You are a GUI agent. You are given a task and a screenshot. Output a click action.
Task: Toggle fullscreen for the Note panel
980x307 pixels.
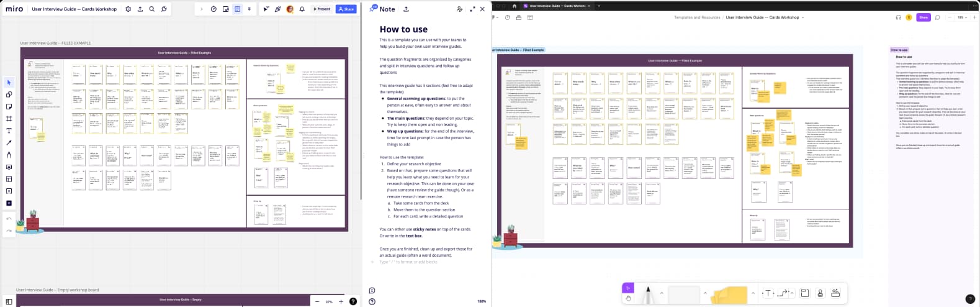tap(472, 9)
